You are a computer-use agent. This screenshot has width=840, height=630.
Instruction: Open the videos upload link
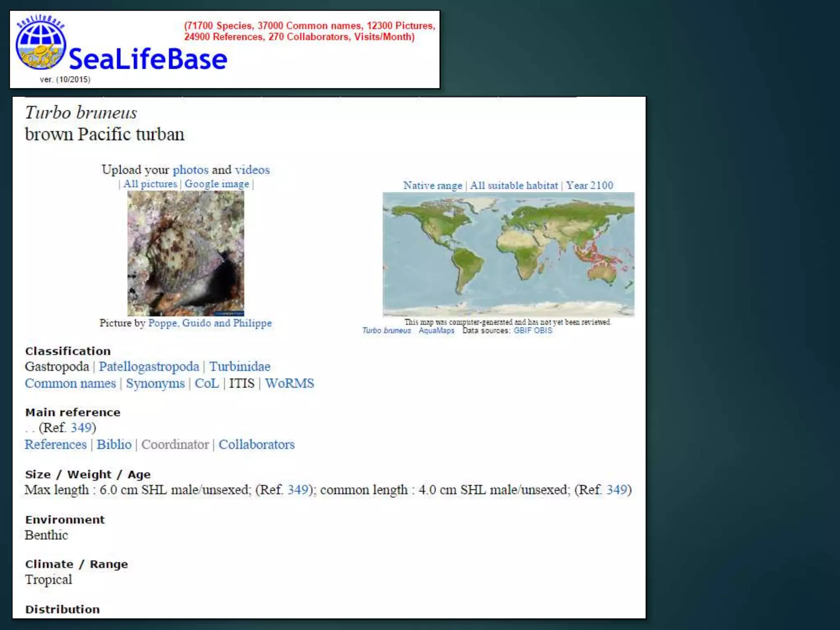pyautogui.click(x=252, y=170)
